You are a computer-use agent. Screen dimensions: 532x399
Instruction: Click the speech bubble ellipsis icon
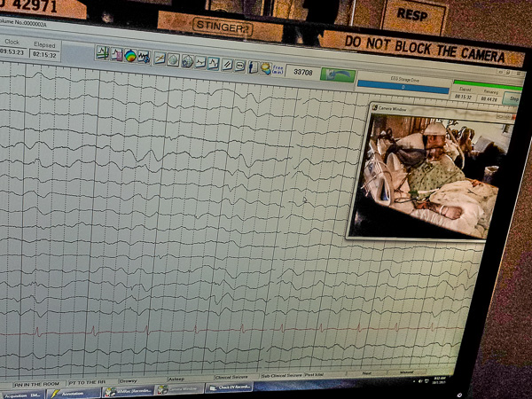(239, 66)
